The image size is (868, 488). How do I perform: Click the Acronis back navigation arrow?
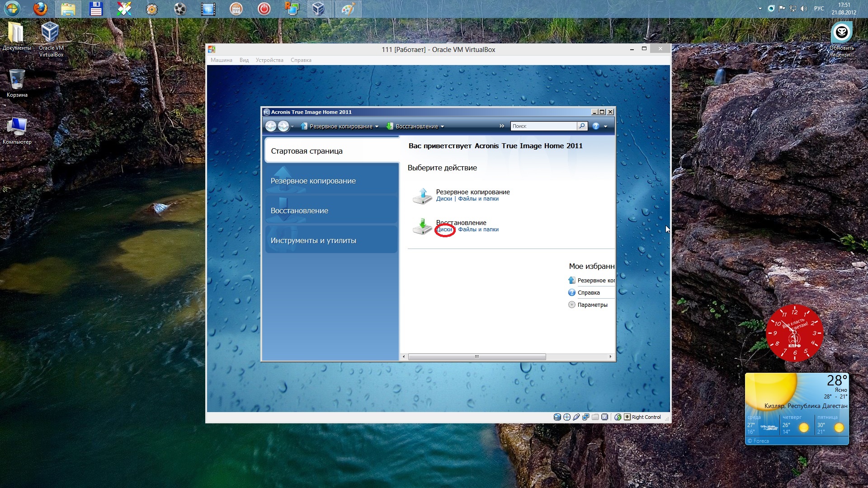point(270,127)
